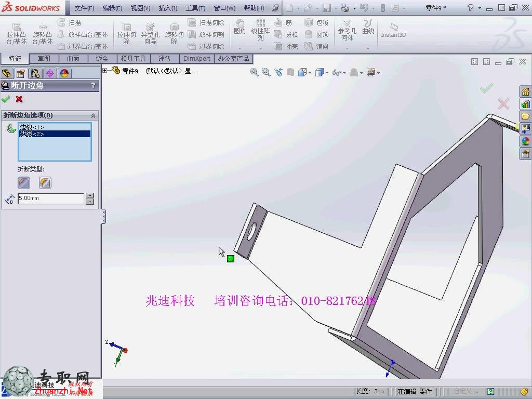Select chamfer break type button
Screen dimensions: 532x399
pos(24,183)
